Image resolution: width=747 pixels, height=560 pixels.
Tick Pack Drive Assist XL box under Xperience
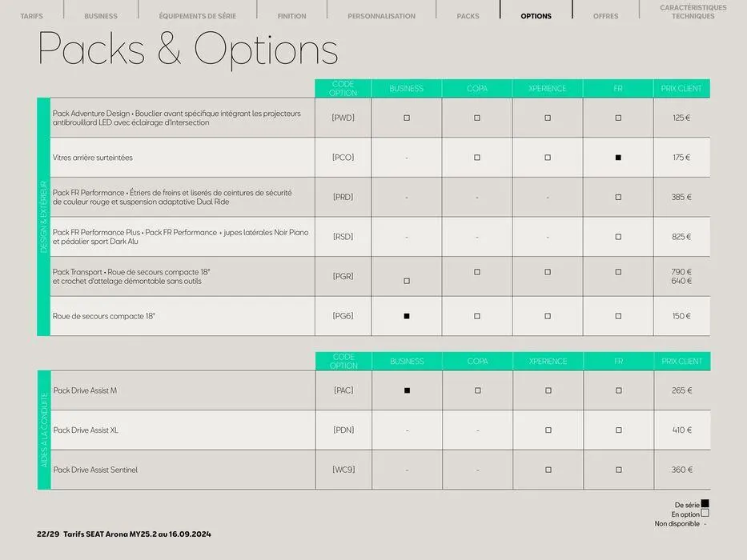(x=548, y=430)
